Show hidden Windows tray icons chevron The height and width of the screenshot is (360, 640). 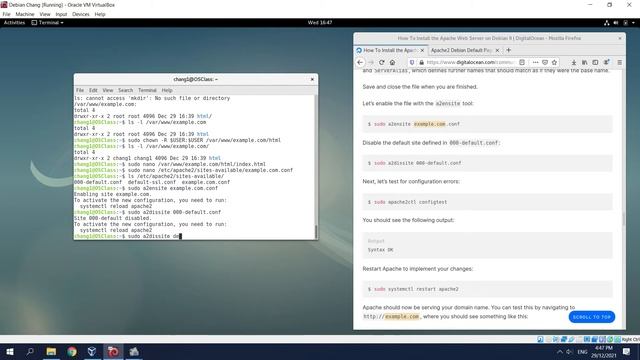[x=560, y=352]
